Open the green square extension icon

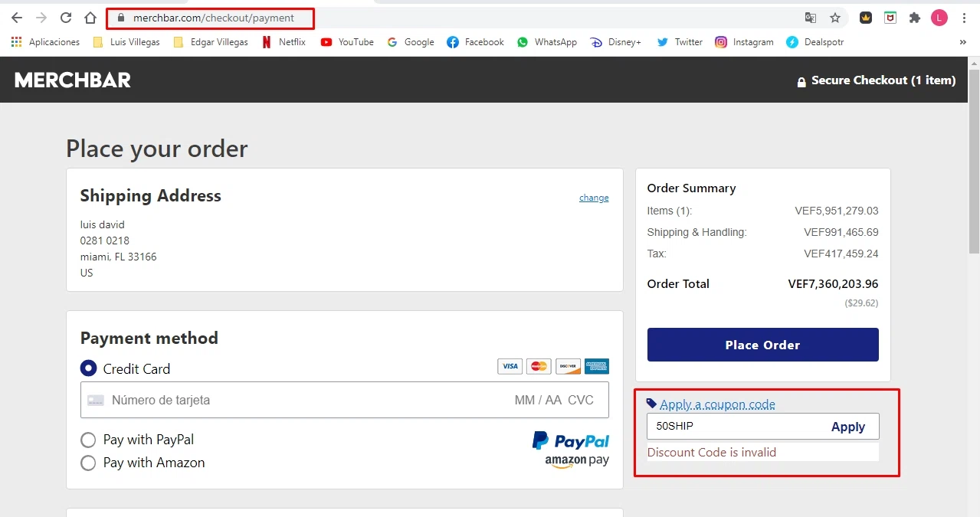(x=890, y=18)
